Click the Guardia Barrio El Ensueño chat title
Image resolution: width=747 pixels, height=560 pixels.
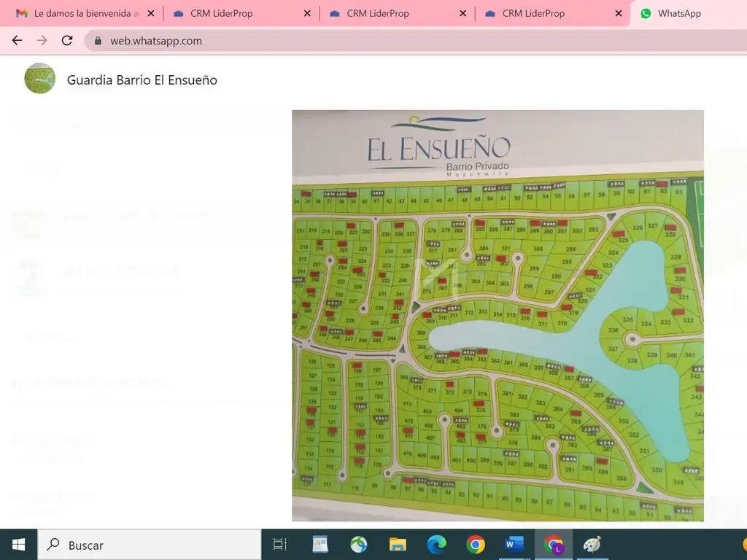click(142, 80)
